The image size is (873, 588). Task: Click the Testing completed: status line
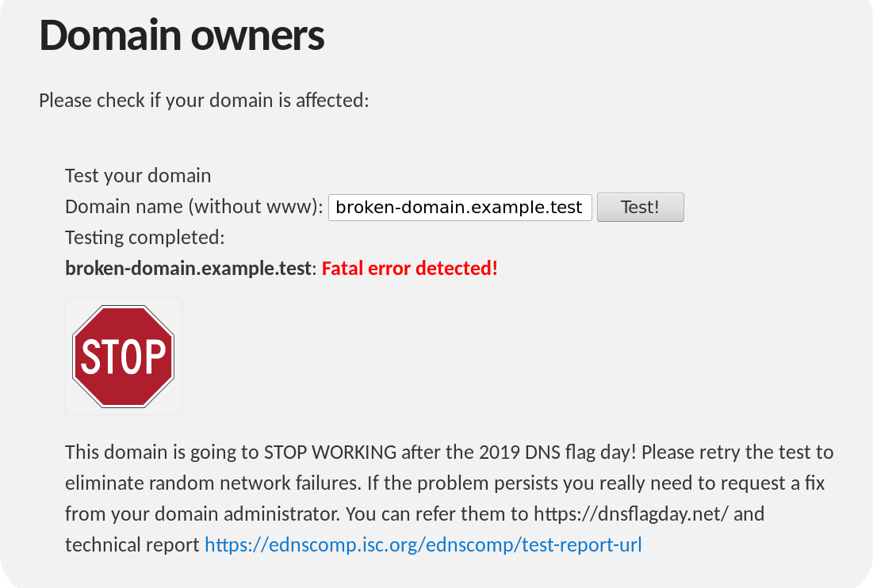point(145,238)
